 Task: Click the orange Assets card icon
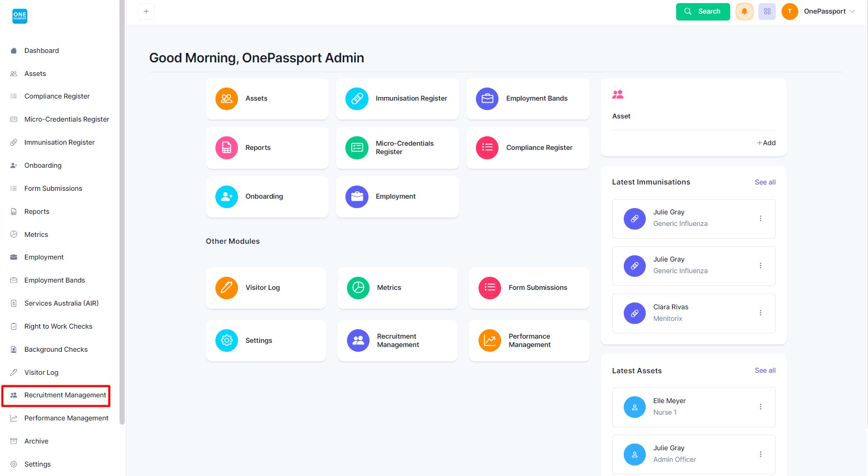coord(226,99)
